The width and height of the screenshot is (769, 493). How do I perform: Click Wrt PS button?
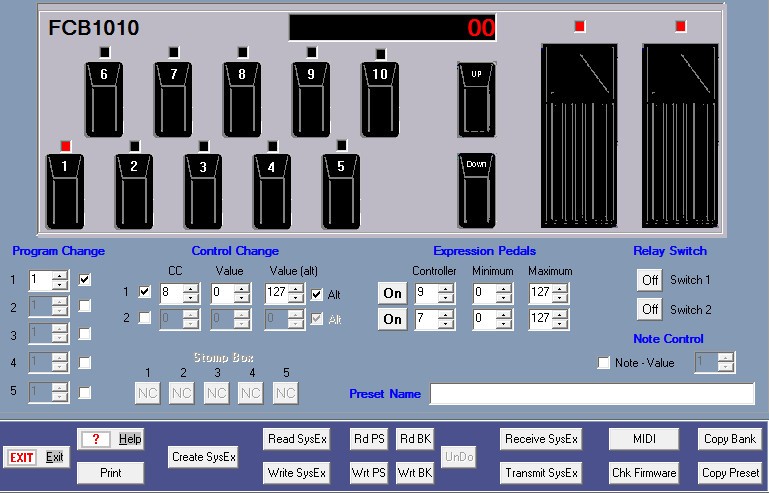pos(369,473)
